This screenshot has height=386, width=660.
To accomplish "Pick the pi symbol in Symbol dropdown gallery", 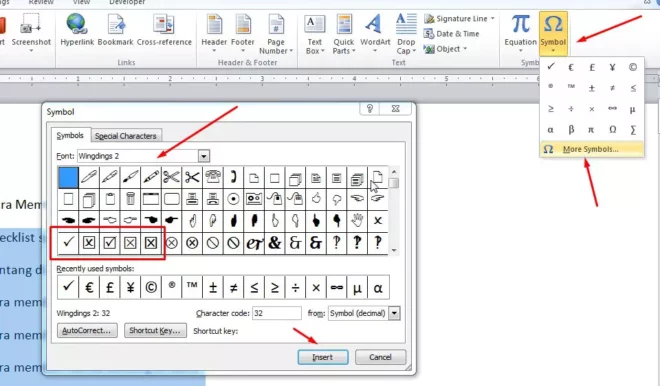I will point(591,130).
